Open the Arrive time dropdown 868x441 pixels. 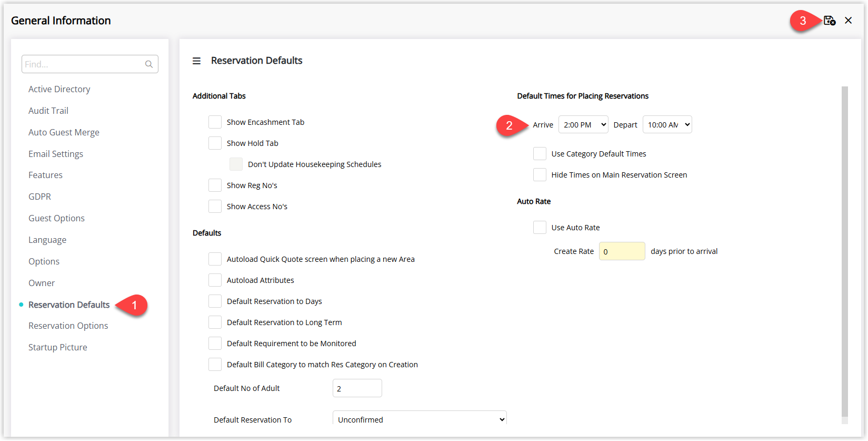point(583,125)
